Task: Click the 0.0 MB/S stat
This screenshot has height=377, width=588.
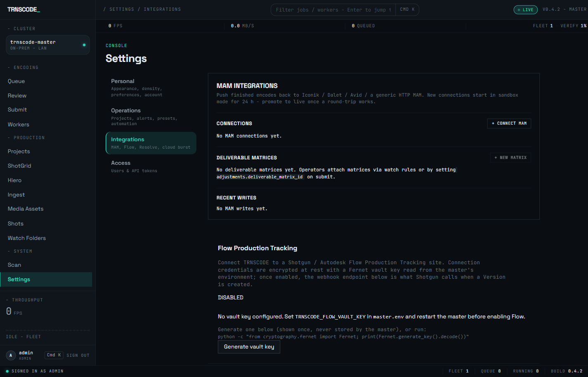Action: coord(242,26)
